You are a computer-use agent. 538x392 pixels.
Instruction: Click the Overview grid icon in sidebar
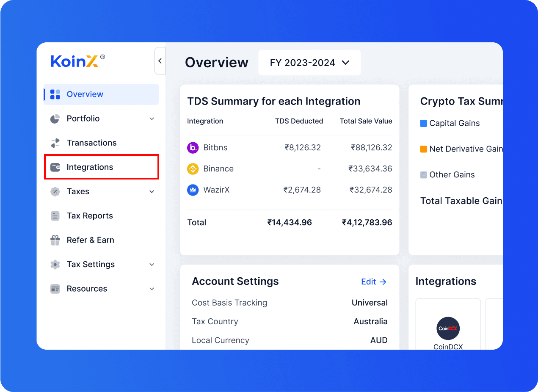click(x=55, y=94)
